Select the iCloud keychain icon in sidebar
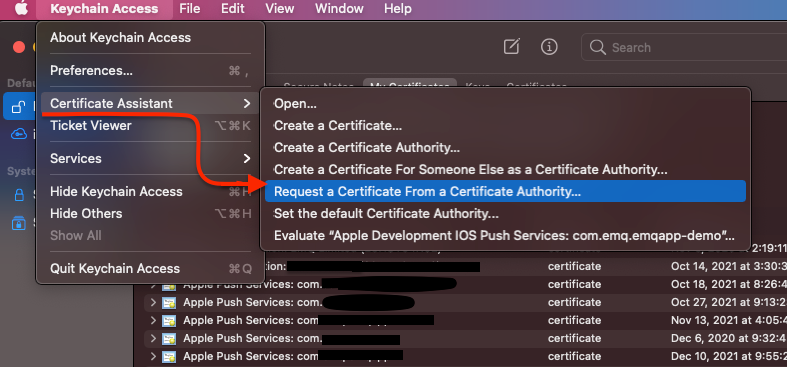The image size is (787, 367). tap(19, 134)
